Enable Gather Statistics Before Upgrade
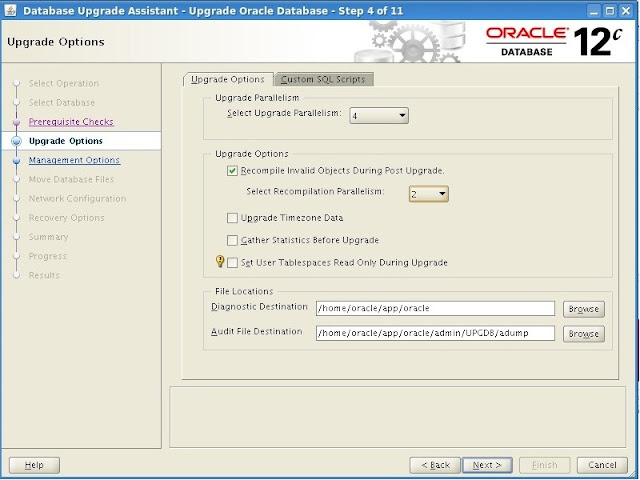Image resolution: width=640 pixels, height=480 pixels. (232, 240)
